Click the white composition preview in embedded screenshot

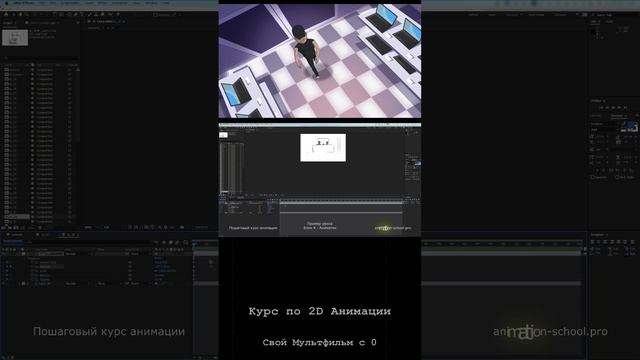click(x=323, y=147)
